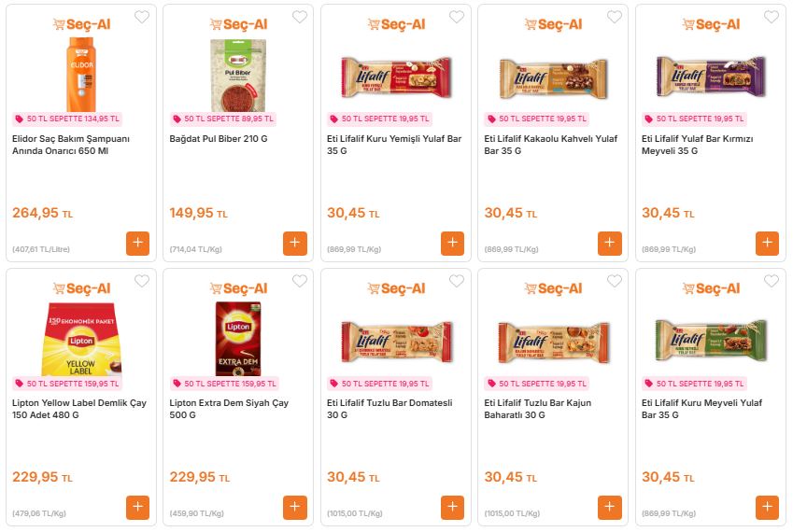The width and height of the screenshot is (793, 532).
Task: Toggle favorite heart on Bağdat Pul Biber
Action: (x=300, y=17)
